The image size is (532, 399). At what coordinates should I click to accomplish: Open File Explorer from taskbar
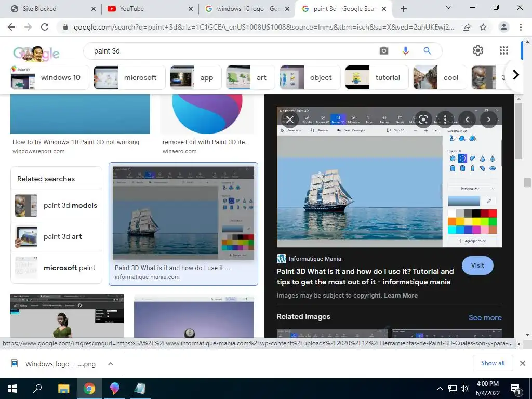63,389
